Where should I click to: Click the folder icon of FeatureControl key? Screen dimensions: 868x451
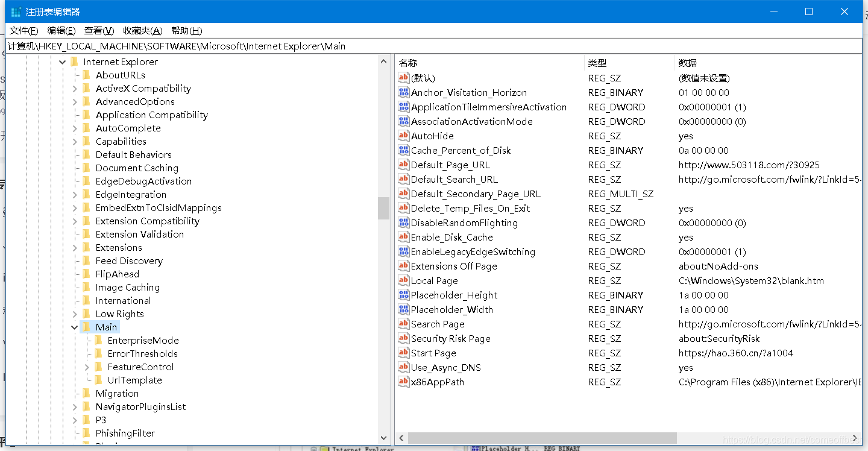[99, 367]
